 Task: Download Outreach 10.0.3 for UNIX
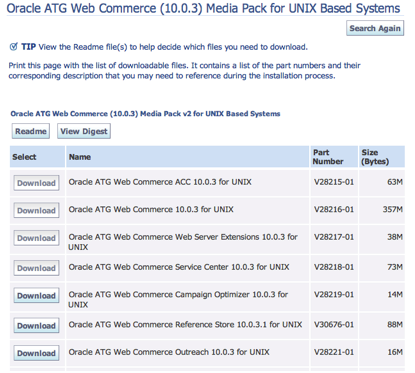[x=36, y=353]
